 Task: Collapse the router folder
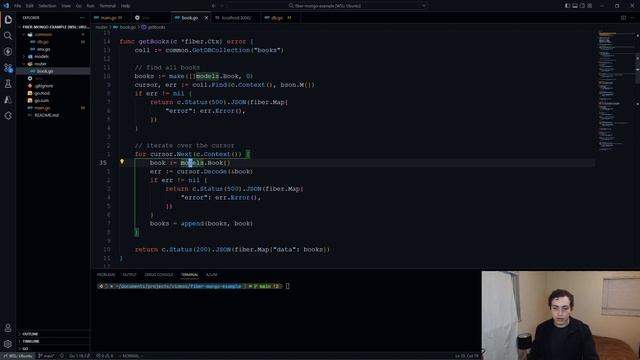(x=53, y=64)
